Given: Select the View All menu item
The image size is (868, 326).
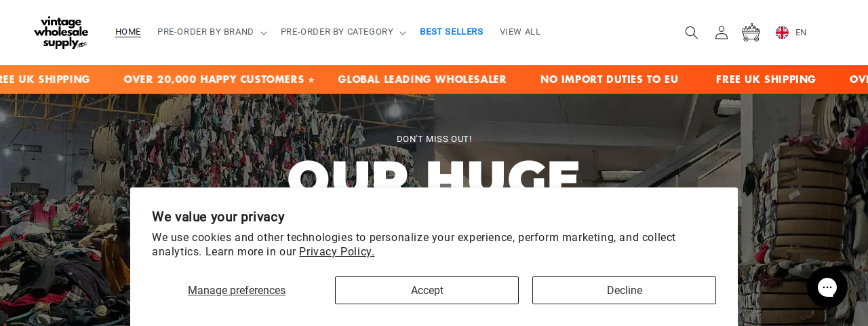Looking at the screenshot, I should (520, 32).
